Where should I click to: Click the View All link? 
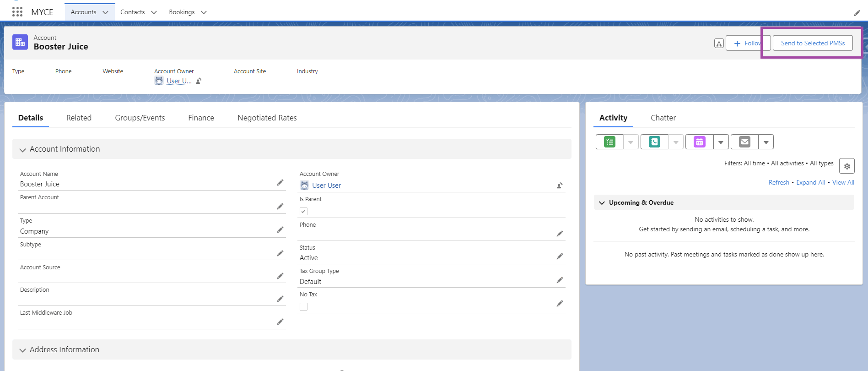pyautogui.click(x=843, y=182)
